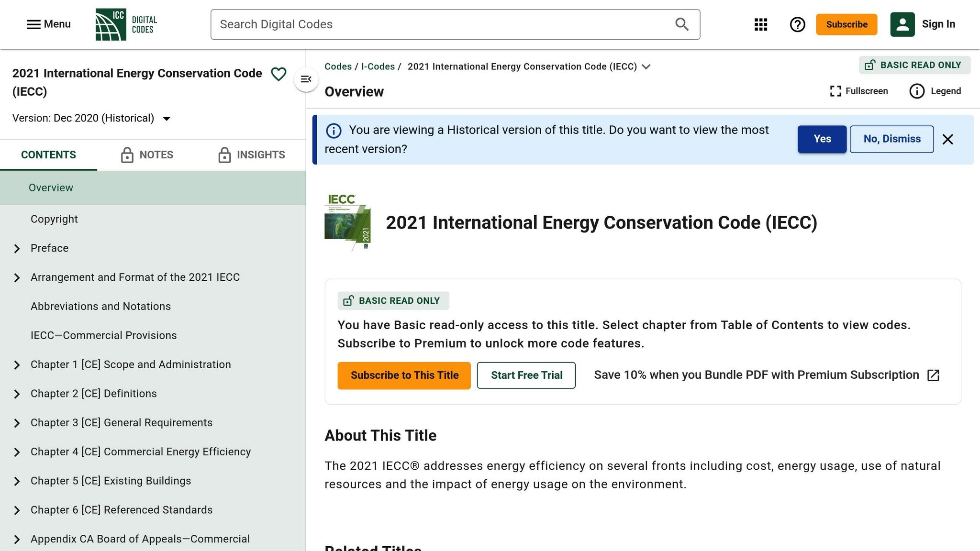This screenshot has width=980, height=551.
Task: Dismiss the historical version banner with X
Action: point(948,139)
